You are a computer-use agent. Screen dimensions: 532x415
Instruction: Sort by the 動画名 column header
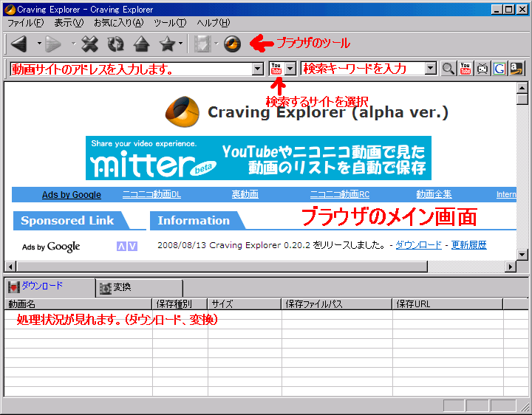pyautogui.click(x=78, y=304)
